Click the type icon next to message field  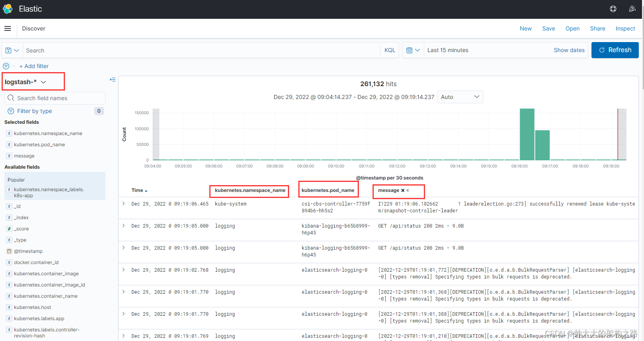pyautogui.click(x=9, y=156)
